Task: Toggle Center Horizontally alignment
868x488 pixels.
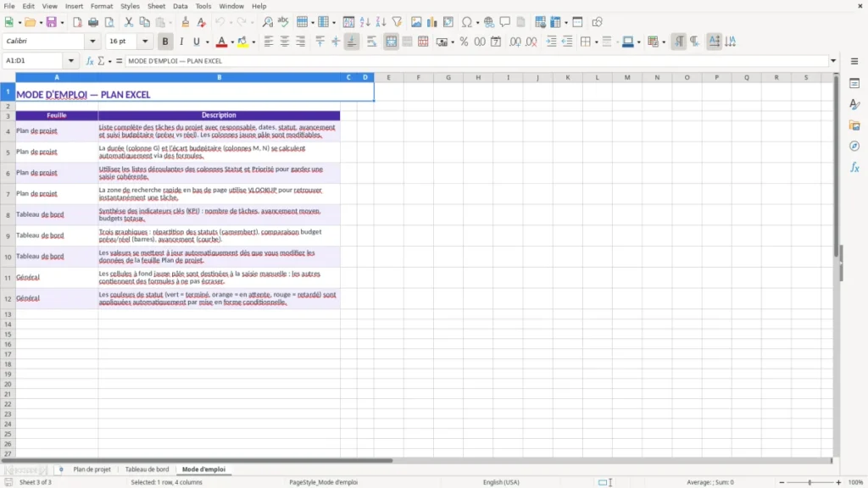Action: pos(285,42)
